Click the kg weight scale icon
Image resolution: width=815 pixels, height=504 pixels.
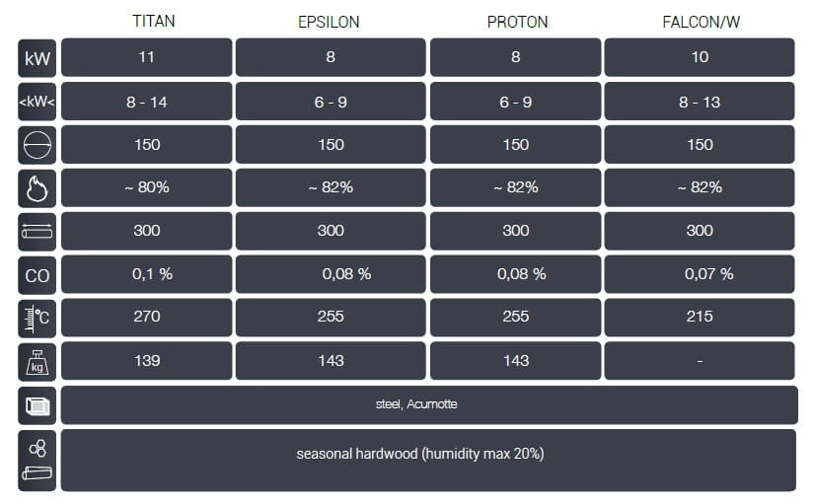(37, 361)
